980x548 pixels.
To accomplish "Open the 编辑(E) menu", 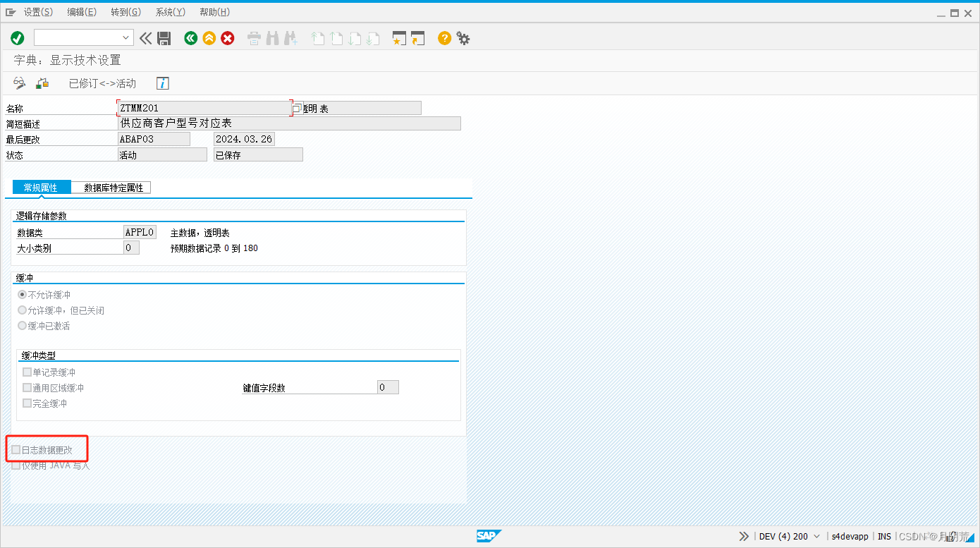I will pyautogui.click(x=82, y=12).
